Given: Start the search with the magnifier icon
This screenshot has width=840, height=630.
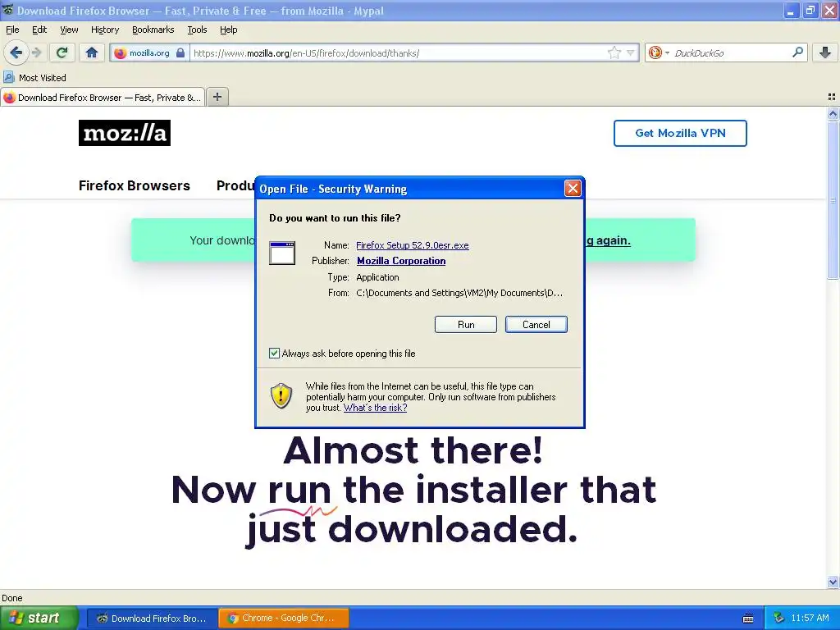Looking at the screenshot, I should [x=797, y=52].
